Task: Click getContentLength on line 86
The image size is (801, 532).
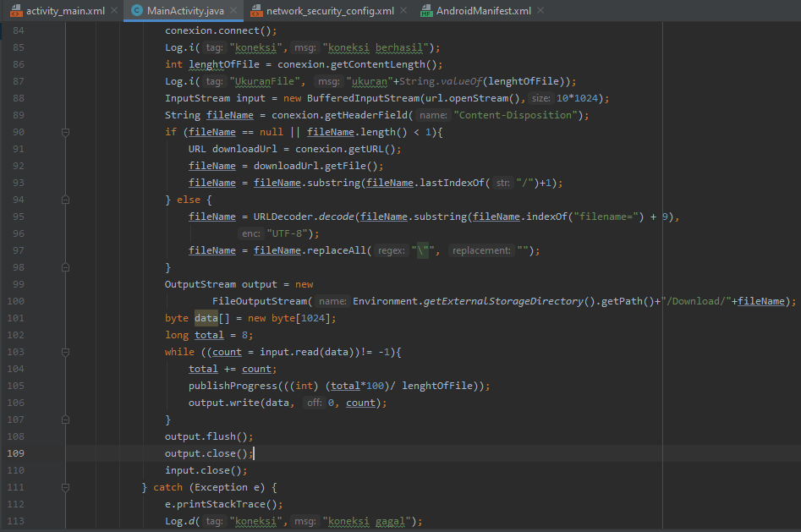Action: coord(377,64)
